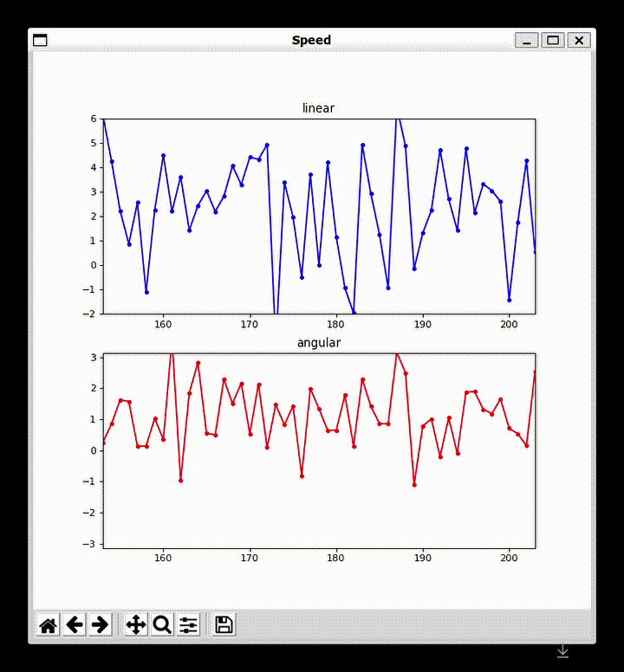Minimize the Speed window
The width and height of the screenshot is (624, 672).
point(526,40)
